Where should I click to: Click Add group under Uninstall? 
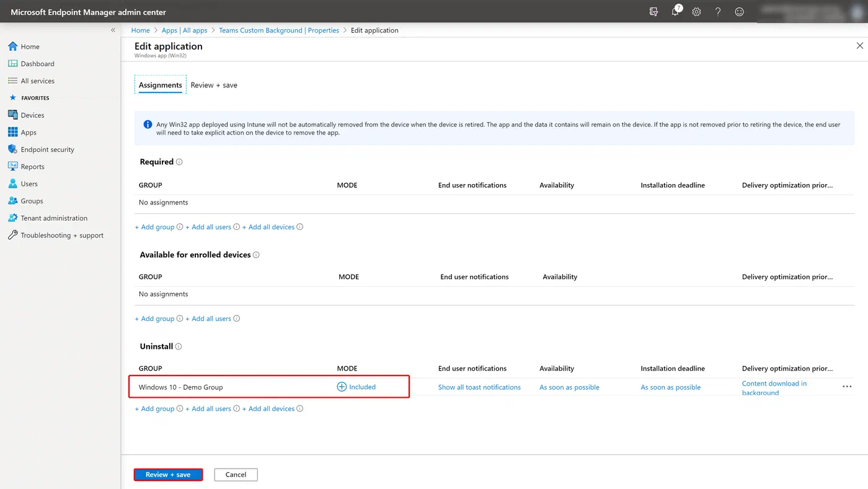[x=155, y=408]
